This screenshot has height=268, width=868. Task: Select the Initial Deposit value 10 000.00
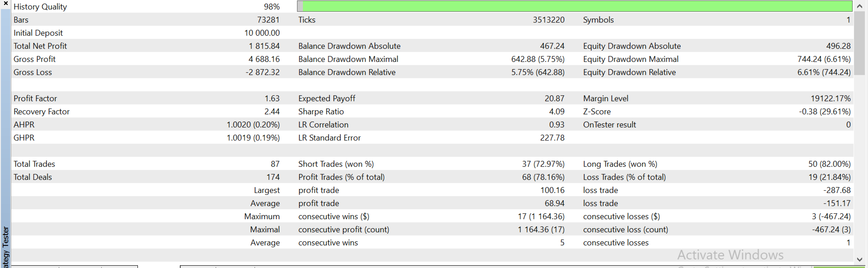click(262, 33)
